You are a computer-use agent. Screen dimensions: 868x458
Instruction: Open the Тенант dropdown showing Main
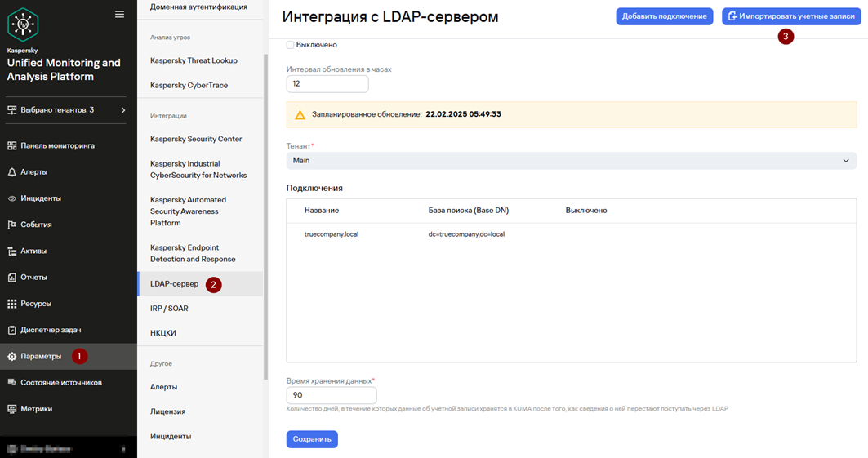pyautogui.click(x=572, y=160)
